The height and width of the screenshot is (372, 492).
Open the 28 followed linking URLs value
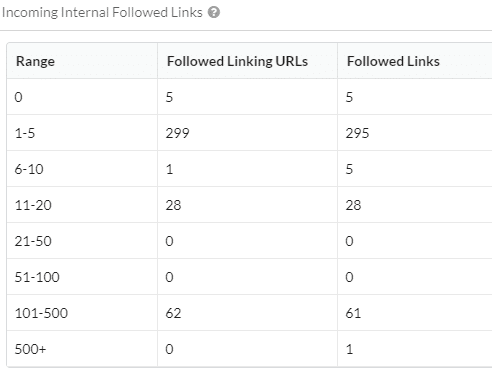173,205
